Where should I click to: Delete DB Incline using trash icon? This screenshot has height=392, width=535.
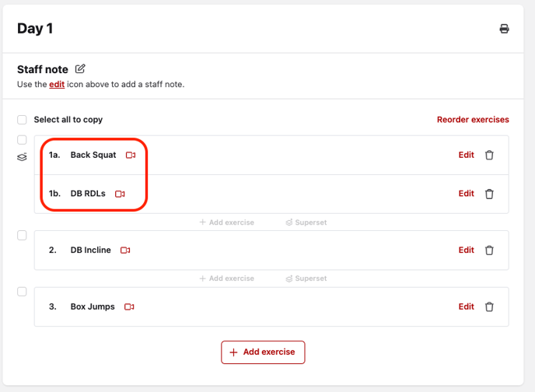(489, 250)
